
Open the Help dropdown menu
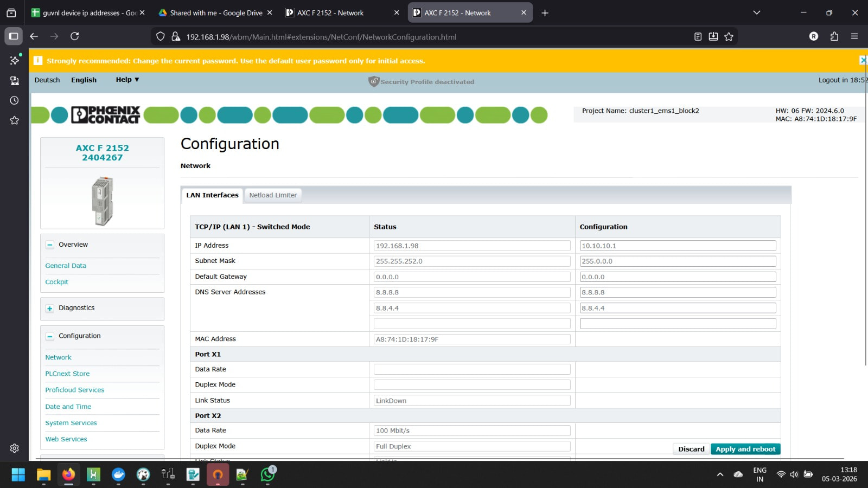point(127,80)
